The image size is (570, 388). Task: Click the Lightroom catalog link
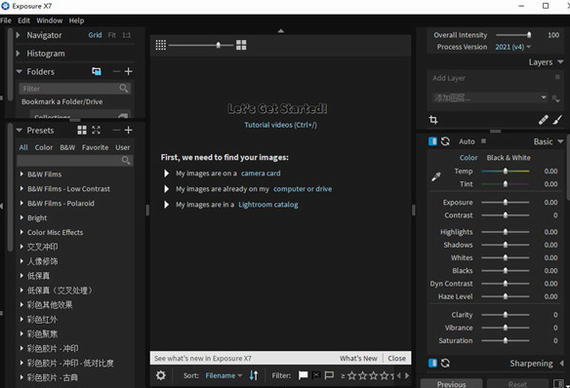pyautogui.click(x=268, y=204)
